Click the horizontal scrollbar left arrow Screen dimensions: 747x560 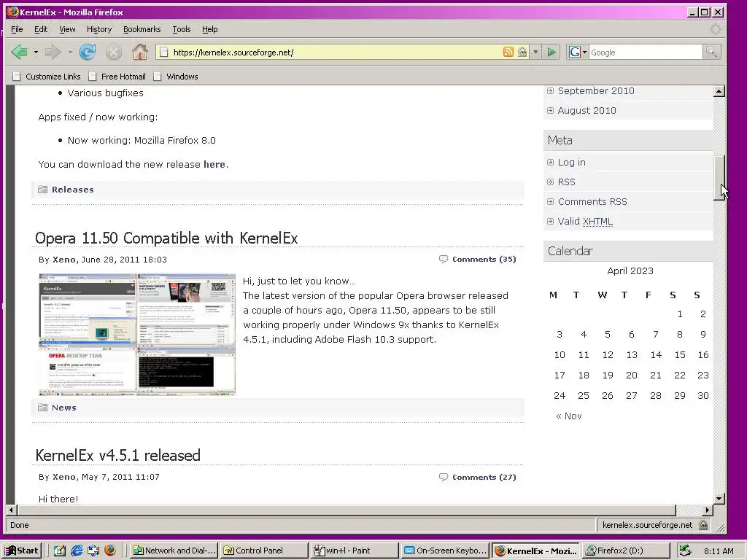coord(11,510)
